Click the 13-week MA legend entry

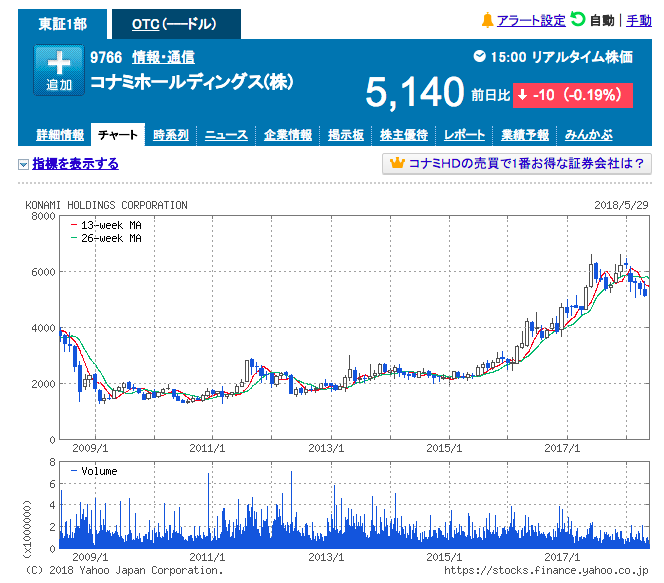pyautogui.click(x=106, y=225)
